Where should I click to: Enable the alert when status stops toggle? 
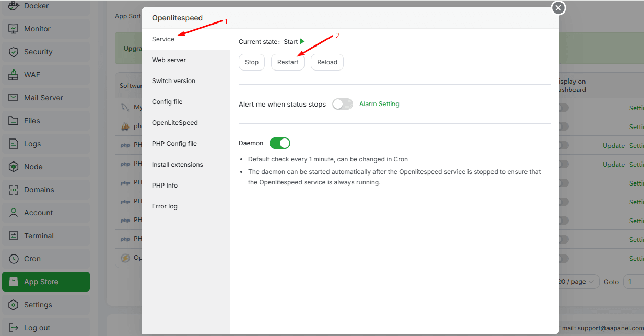tap(342, 104)
